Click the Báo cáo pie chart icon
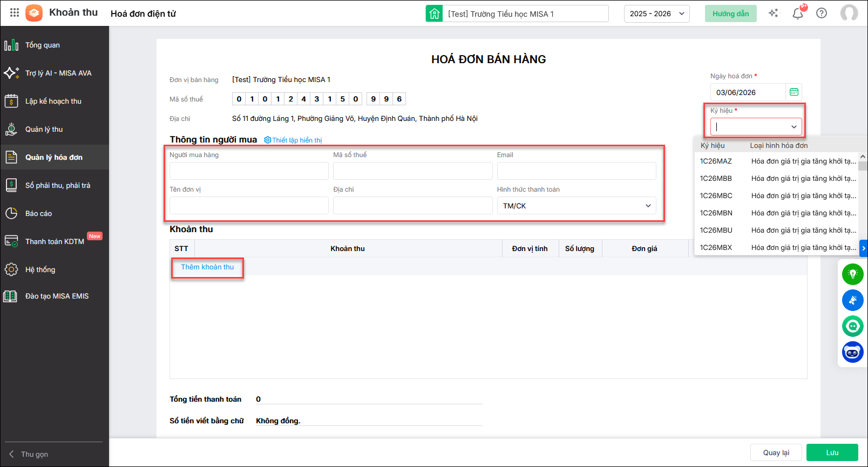 pyautogui.click(x=11, y=213)
